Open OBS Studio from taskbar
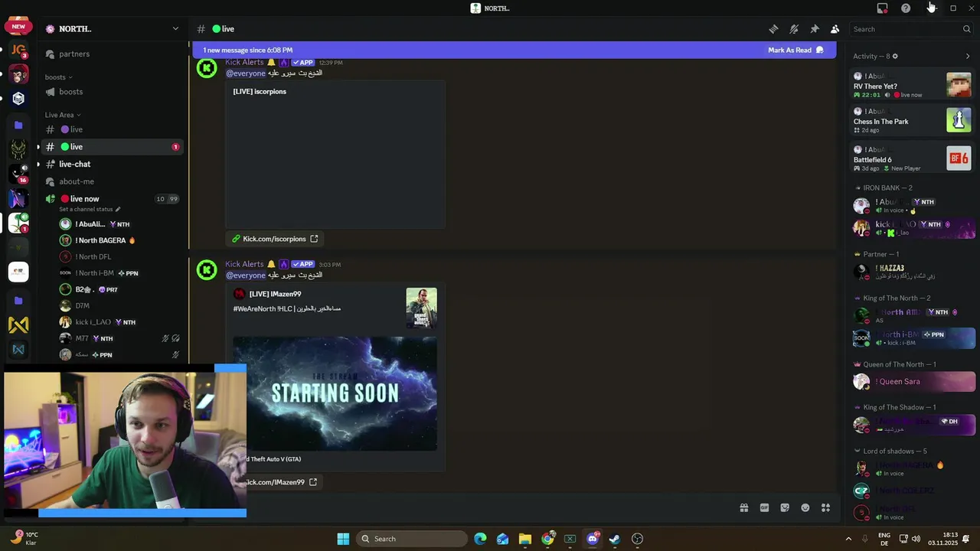 pyautogui.click(x=637, y=539)
